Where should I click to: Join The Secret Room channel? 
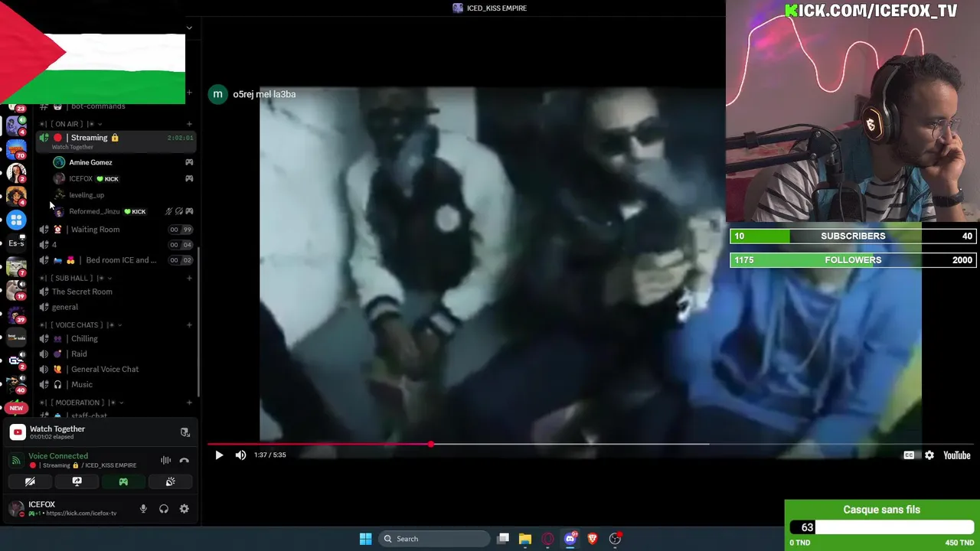115,292
